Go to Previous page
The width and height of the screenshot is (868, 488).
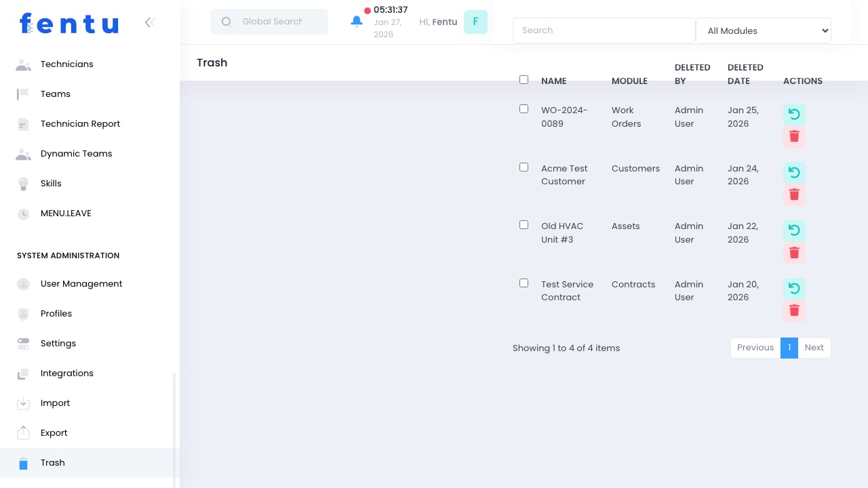pyautogui.click(x=755, y=348)
